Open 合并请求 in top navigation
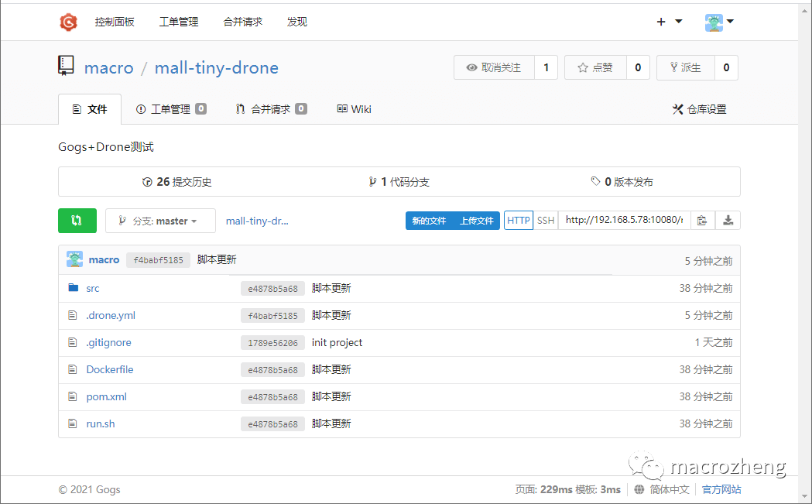Image resolution: width=812 pixels, height=504 pixels. pos(243,22)
